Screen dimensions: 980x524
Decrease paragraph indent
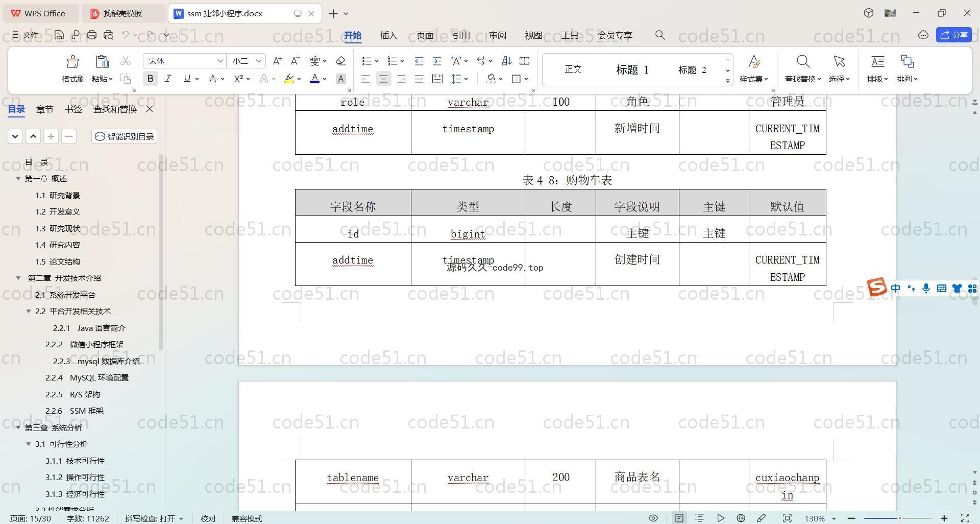point(419,61)
